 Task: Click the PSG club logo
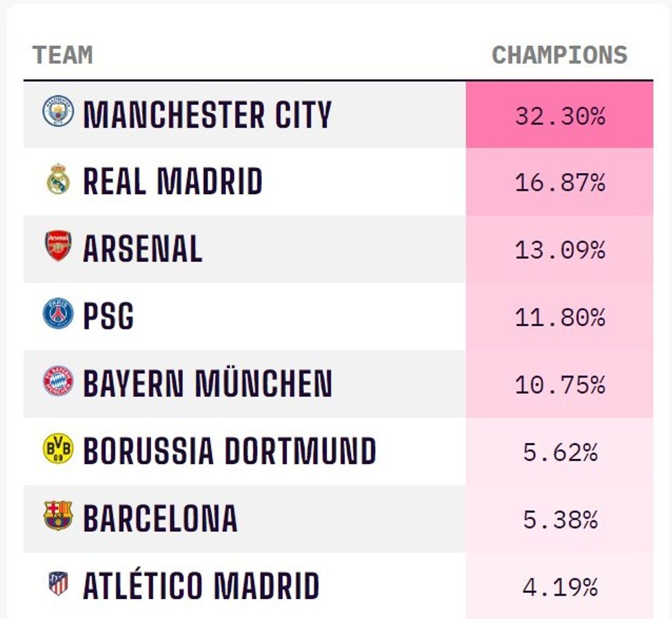pyautogui.click(x=58, y=314)
